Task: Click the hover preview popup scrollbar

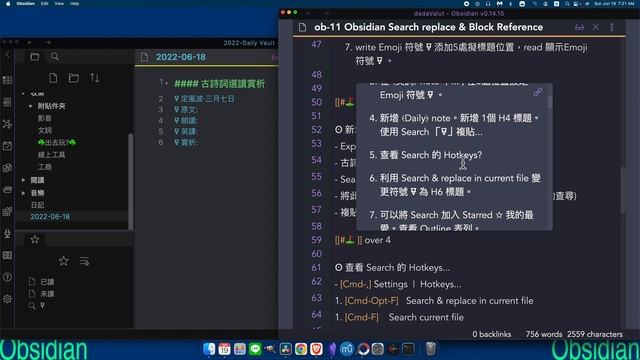Action: pos(550,102)
